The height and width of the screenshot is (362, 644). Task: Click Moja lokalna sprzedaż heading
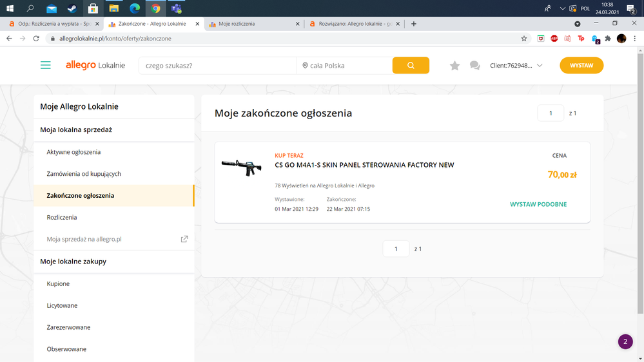coord(76,129)
